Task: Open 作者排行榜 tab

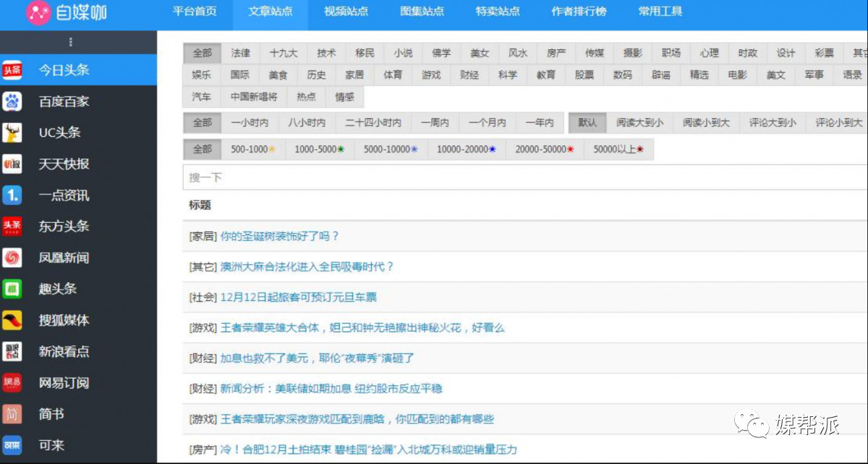Action: 579,12
